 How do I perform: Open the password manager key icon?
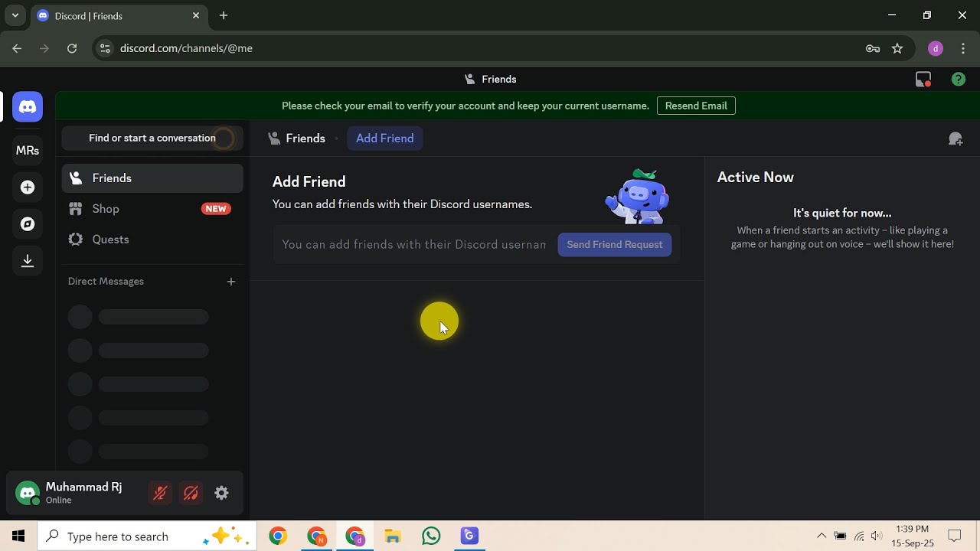coord(873,48)
